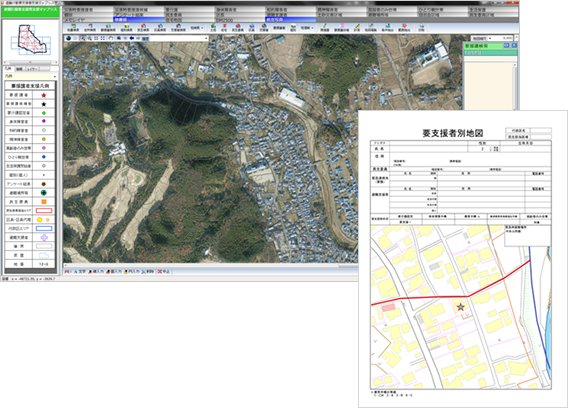Open the 支援者検索 search tool
Image resolution: width=568 pixels, height=408 pixels.
[178, 28]
